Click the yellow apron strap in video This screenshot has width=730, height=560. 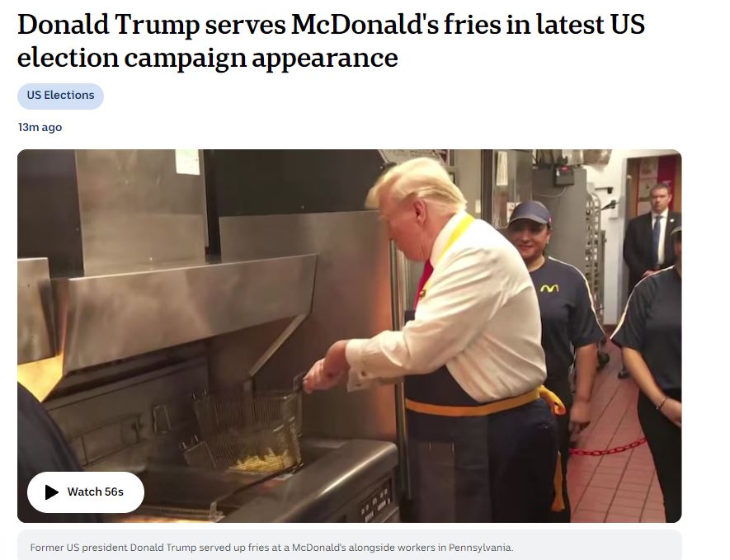484,406
